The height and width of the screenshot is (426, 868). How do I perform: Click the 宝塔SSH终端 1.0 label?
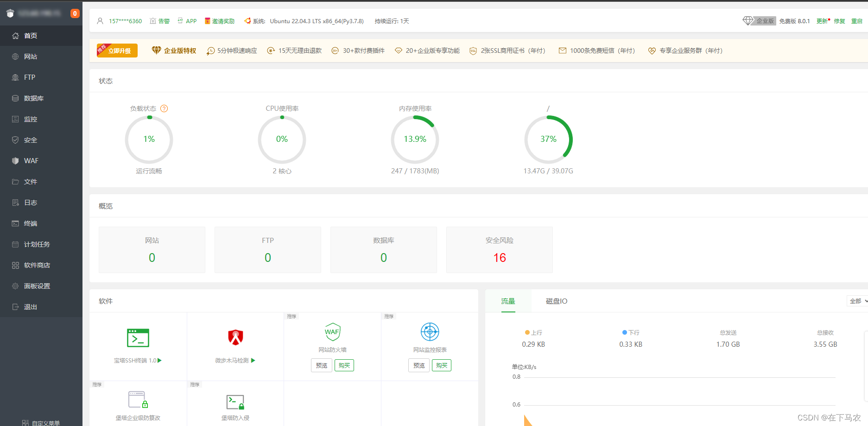[135, 361]
